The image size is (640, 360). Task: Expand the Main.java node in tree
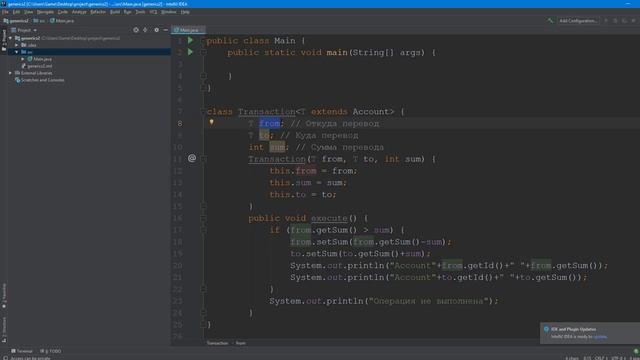click(23, 59)
